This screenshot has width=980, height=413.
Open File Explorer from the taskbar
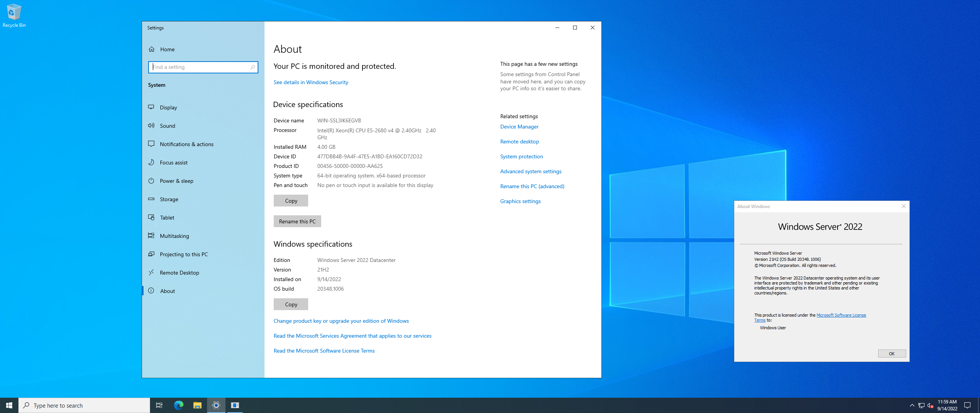point(197,405)
